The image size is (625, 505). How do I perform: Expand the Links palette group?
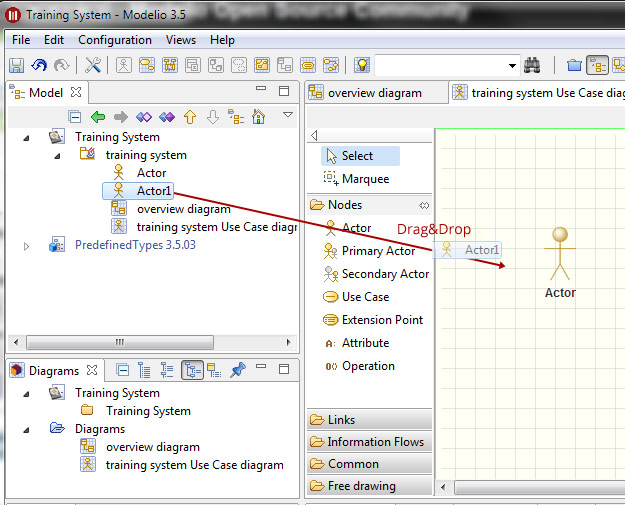coord(369,420)
